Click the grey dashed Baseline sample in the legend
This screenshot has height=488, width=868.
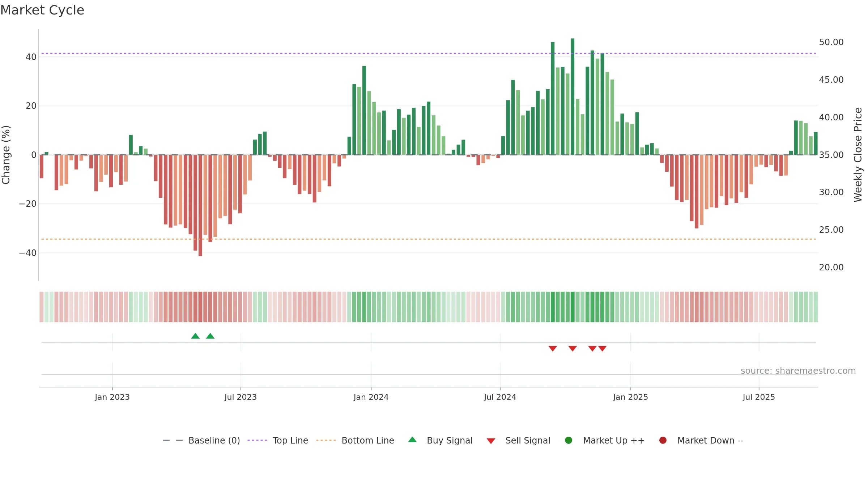tap(173, 440)
